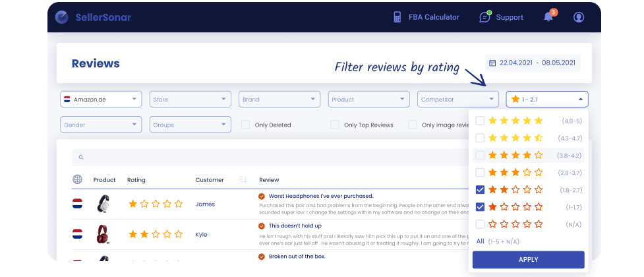
Task: Click the search magnifier icon
Action: click(x=81, y=158)
